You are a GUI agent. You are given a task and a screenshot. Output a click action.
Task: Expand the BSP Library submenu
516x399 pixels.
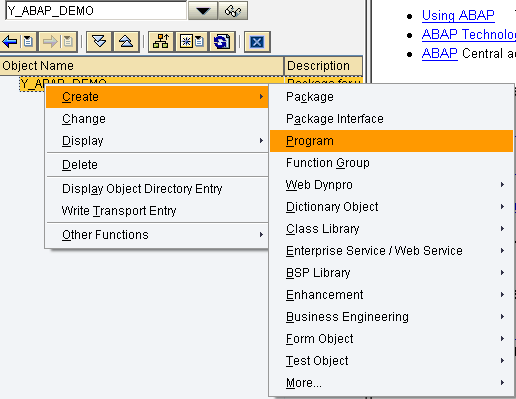(x=391, y=273)
